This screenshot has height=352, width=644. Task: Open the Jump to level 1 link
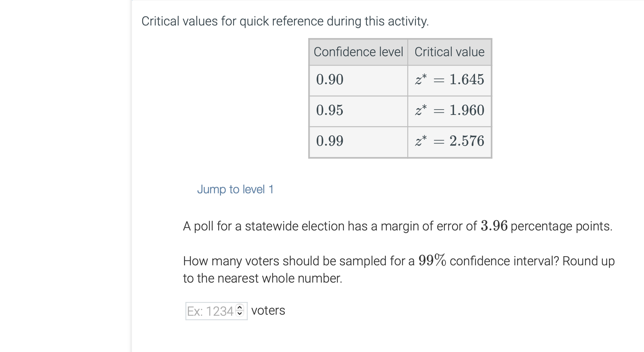[236, 189]
